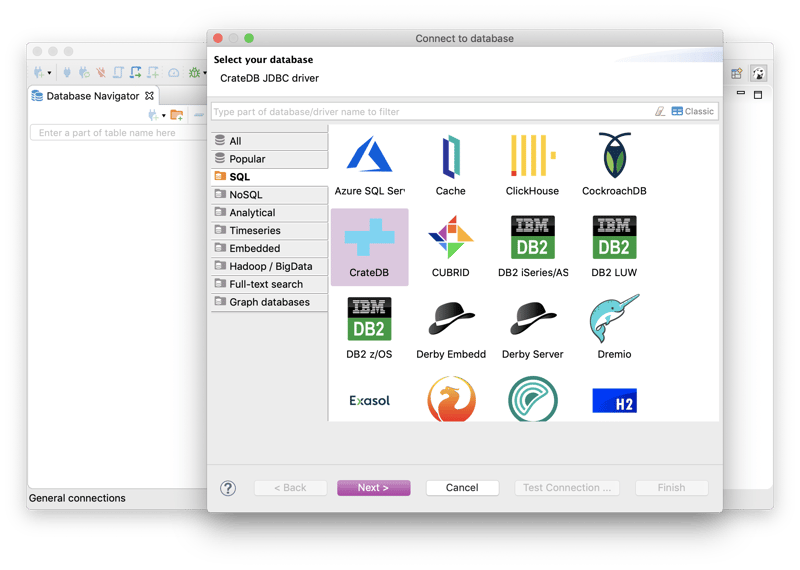
Task: Show All database categories
Action: pos(269,141)
